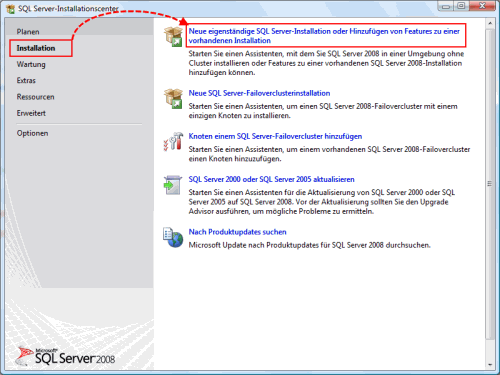Open the Extras section
Viewport: 500px width, 375px height.
coord(26,80)
